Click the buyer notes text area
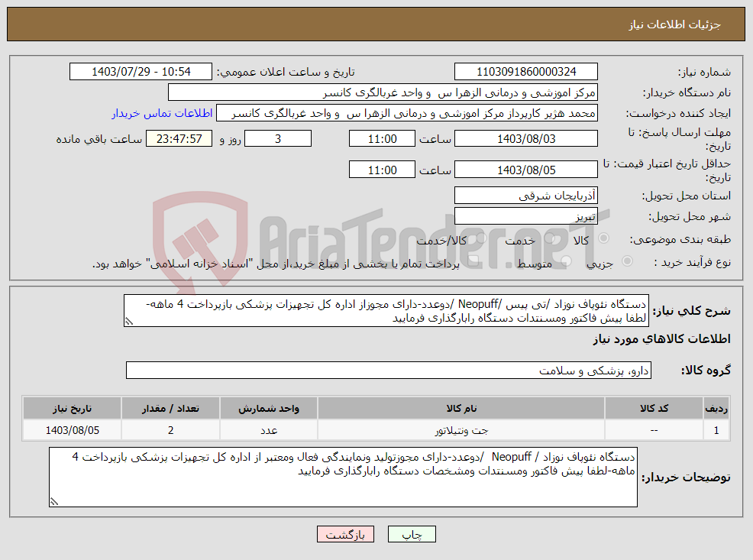This screenshot has height=560, width=753. click(x=343, y=477)
